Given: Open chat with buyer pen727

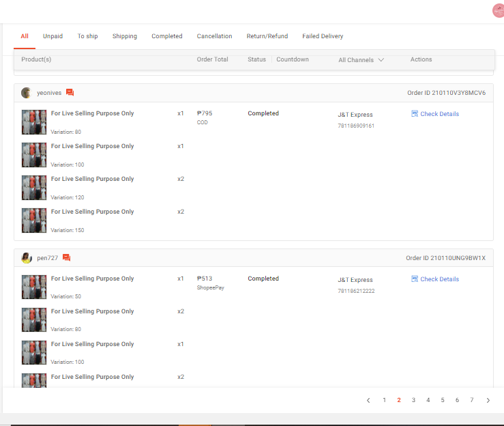Looking at the screenshot, I should click(x=67, y=258).
